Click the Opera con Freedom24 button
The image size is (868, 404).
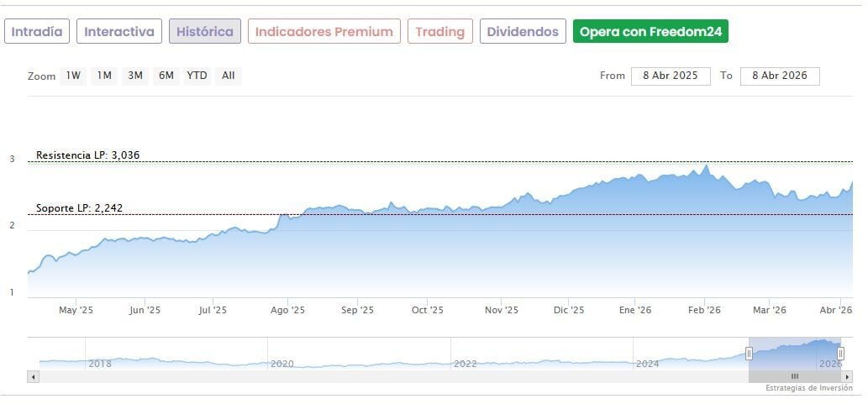(650, 32)
